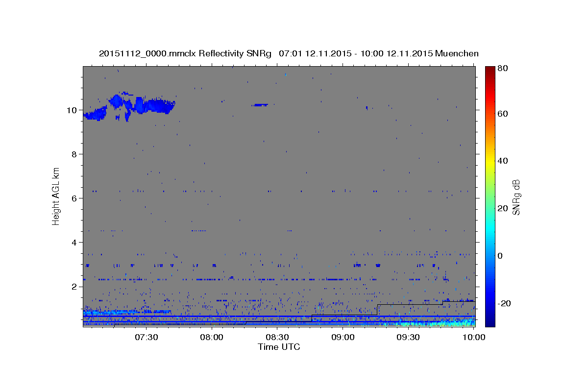Click the height tick label 6
Screen dimensions: 588x392
(75, 198)
